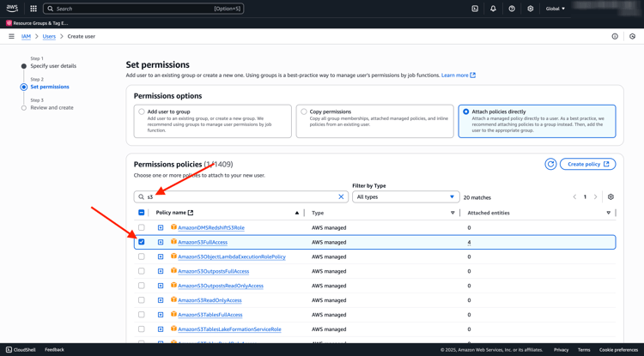The height and width of the screenshot is (356, 644).
Task: Launch CloudShell from the top bar icon
Action: pyautogui.click(x=475, y=9)
